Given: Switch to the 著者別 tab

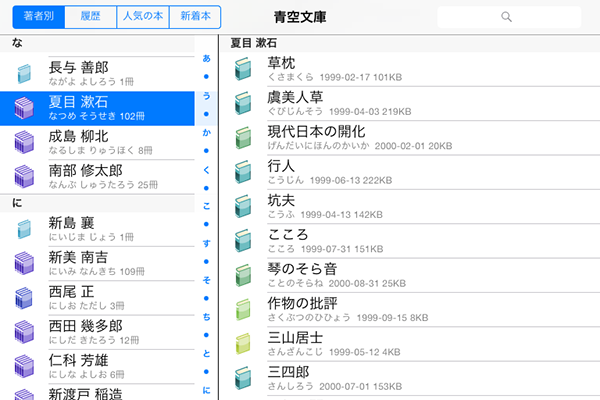Looking at the screenshot, I should coord(39,17).
